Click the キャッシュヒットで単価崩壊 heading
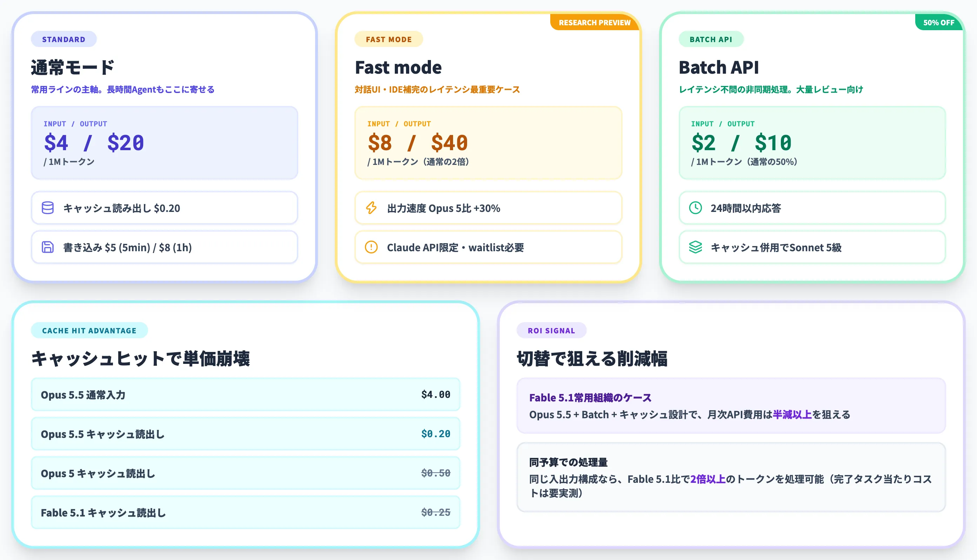977x560 pixels. (140, 359)
